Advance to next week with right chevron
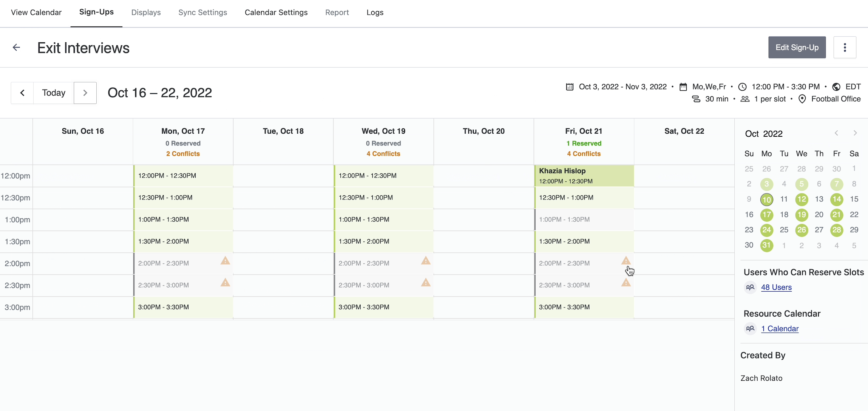Screen dimensions: 868x411 [x=85, y=93]
